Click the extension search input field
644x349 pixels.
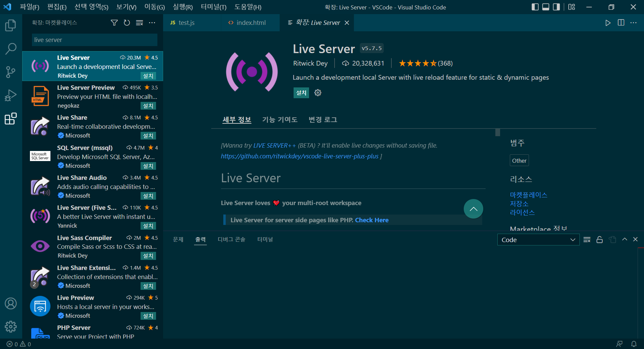pos(94,40)
